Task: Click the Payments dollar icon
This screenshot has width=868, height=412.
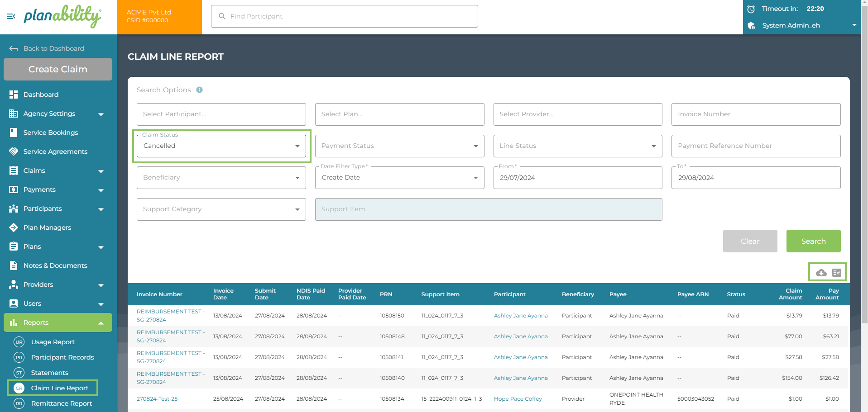Action: (x=14, y=189)
